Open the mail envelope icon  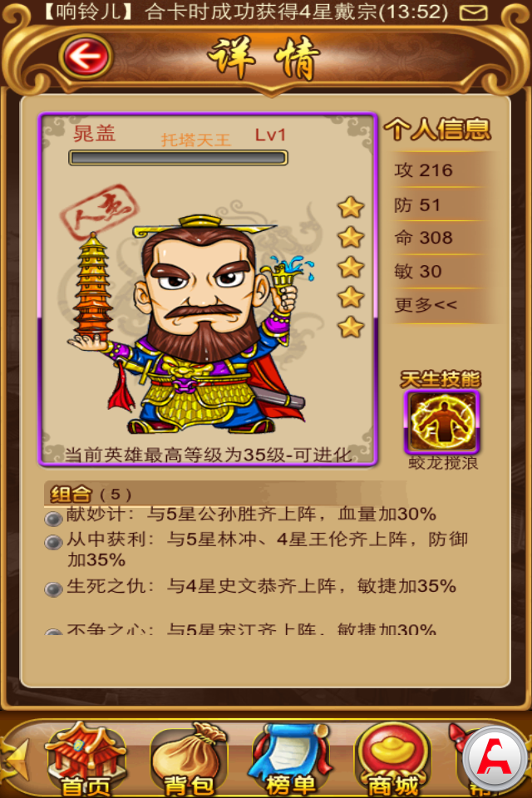coord(474,12)
